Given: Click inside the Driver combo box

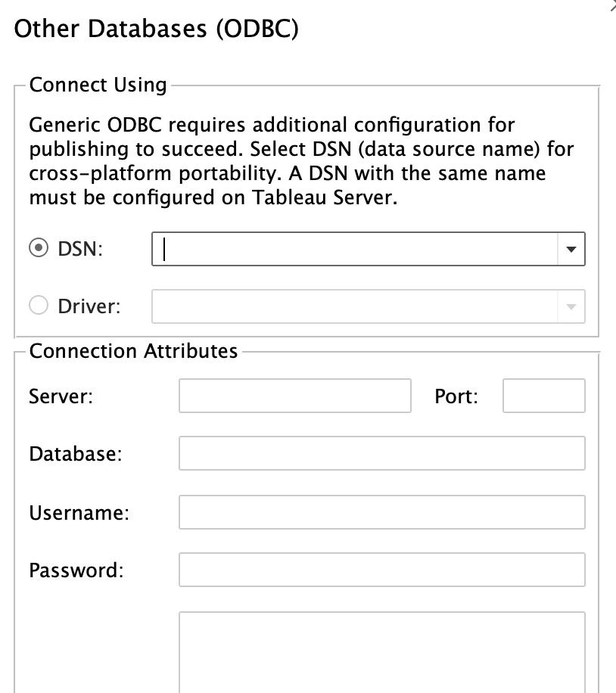Looking at the screenshot, I should [x=355, y=306].
